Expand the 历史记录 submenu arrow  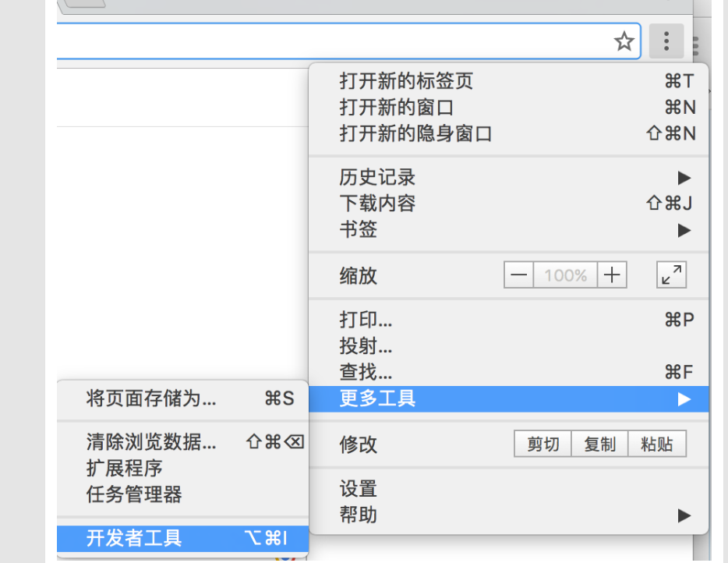pyautogui.click(x=684, y=178)
